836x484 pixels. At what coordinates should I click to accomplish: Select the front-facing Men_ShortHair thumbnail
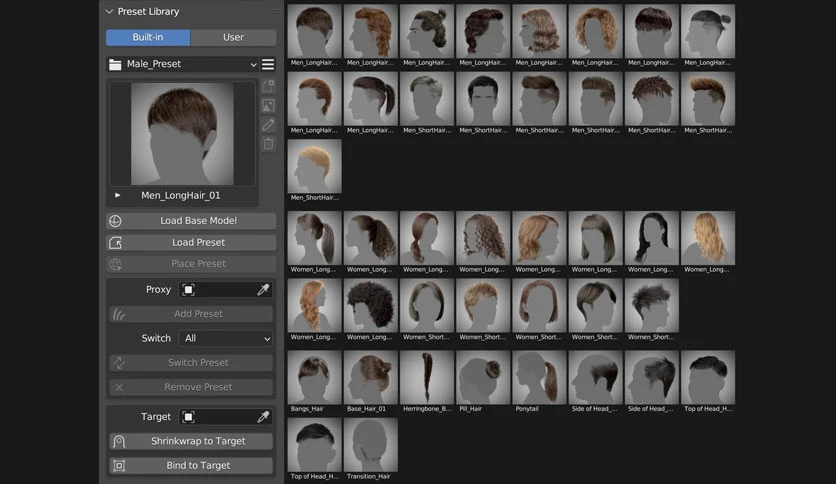tap(483, 99)
